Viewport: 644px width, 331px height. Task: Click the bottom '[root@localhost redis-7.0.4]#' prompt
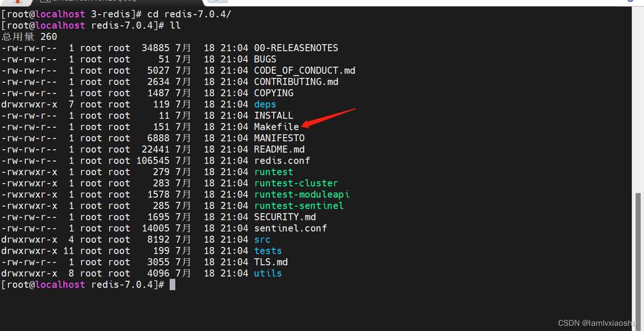[x=83, y=285]
